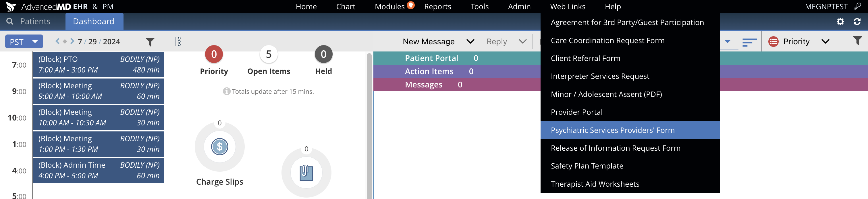Click the AdvancedMD logo icon
The height and width of the screenshot is (199, 868).
coord(10,6)
